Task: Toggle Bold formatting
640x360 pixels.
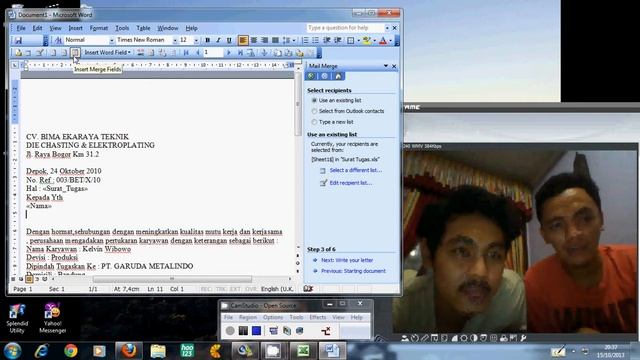Action: pyautogui.click(x=207, y=40)
